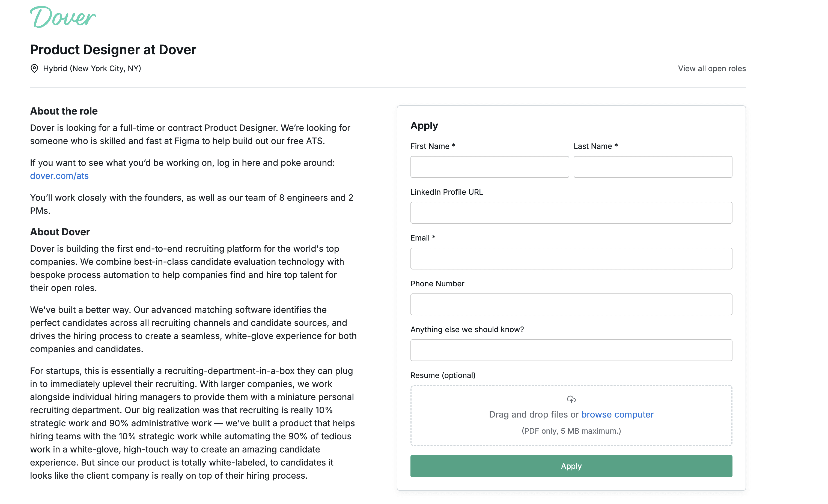828x504 pixels.
Task: Click the Dover logo
Action: 63,17
